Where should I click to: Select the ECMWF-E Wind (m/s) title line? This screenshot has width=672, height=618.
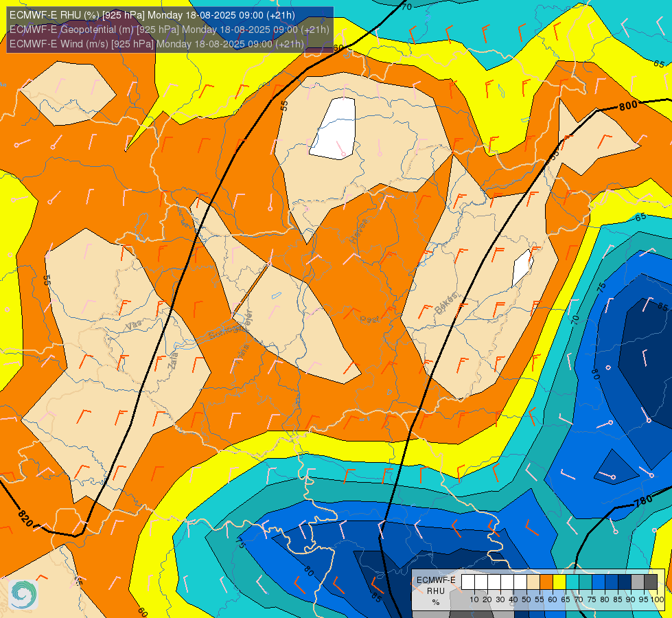(x=157, y=44)
